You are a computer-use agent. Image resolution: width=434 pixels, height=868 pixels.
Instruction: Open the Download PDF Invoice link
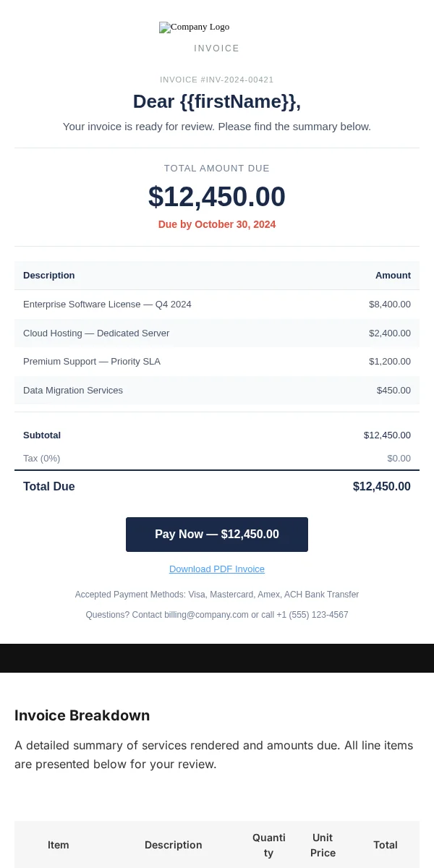217,569
